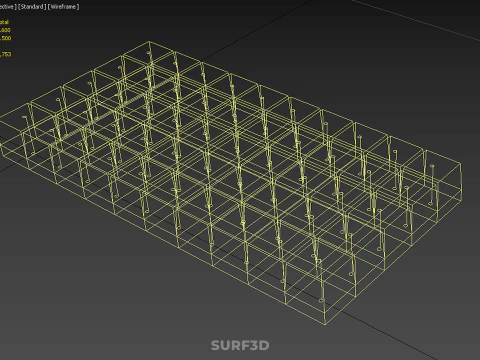
Task: Click the yellow ",753" statistics value
Action: [x=6, y=54]
